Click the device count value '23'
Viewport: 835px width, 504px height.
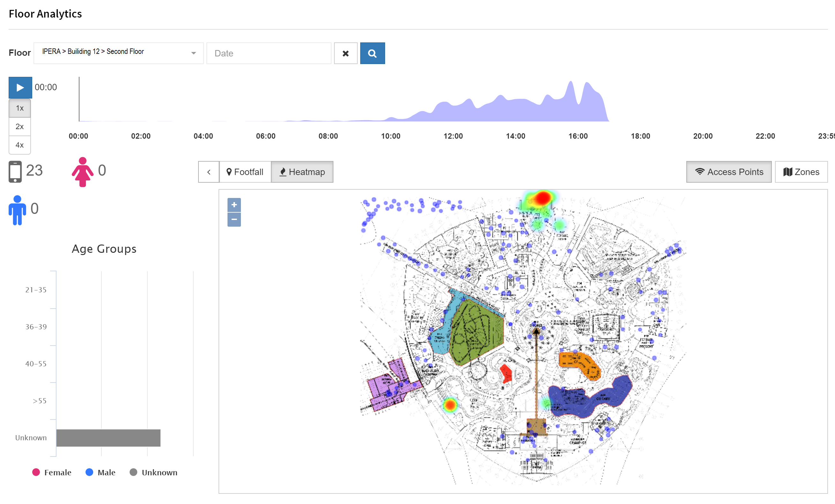[34, 170]
